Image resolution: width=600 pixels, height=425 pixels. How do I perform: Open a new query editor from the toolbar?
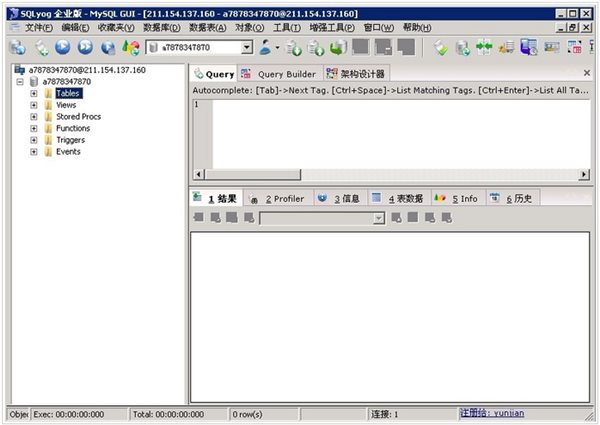[x=41, y=47]
